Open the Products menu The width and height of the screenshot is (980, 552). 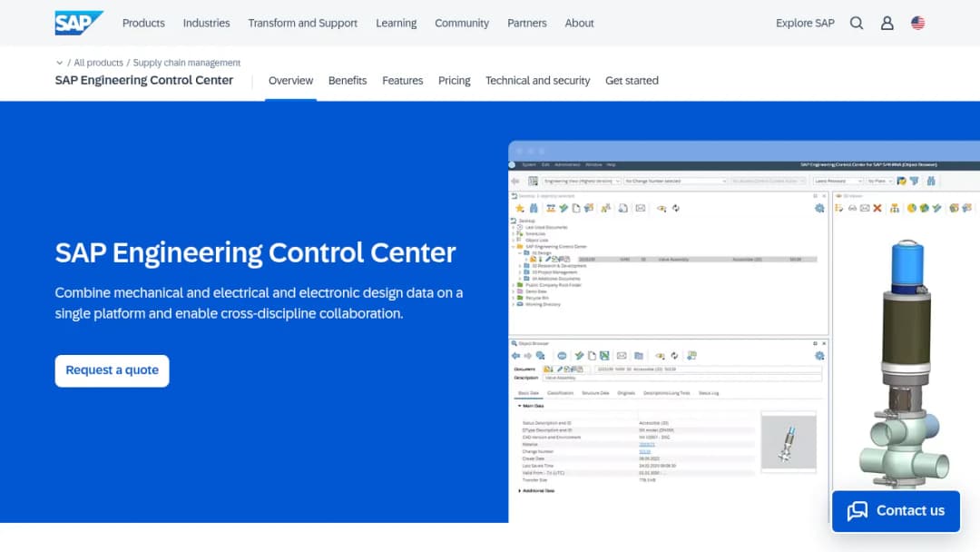point(143,23)
